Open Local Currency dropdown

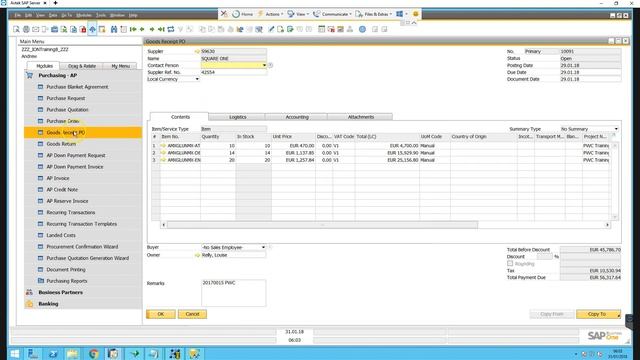[197, 79]
